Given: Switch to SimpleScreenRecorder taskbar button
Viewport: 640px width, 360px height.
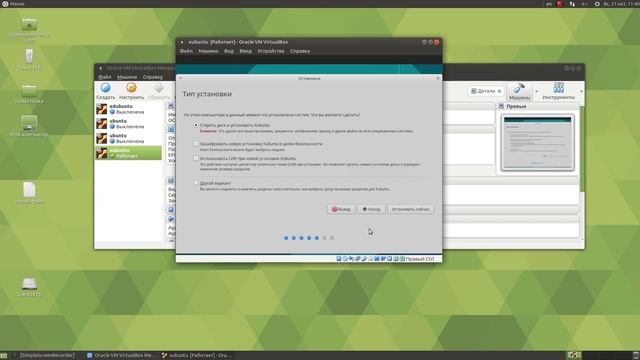Looking at the screenshot, I should [x=46, y=356].
